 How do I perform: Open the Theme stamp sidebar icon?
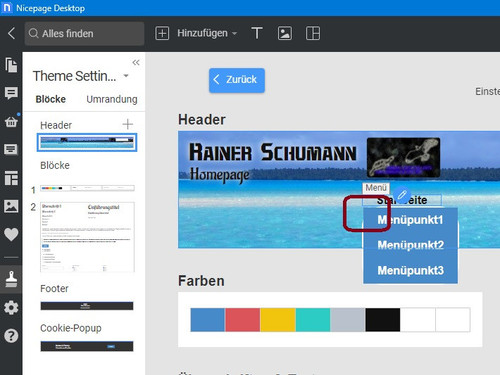point(11,279)
